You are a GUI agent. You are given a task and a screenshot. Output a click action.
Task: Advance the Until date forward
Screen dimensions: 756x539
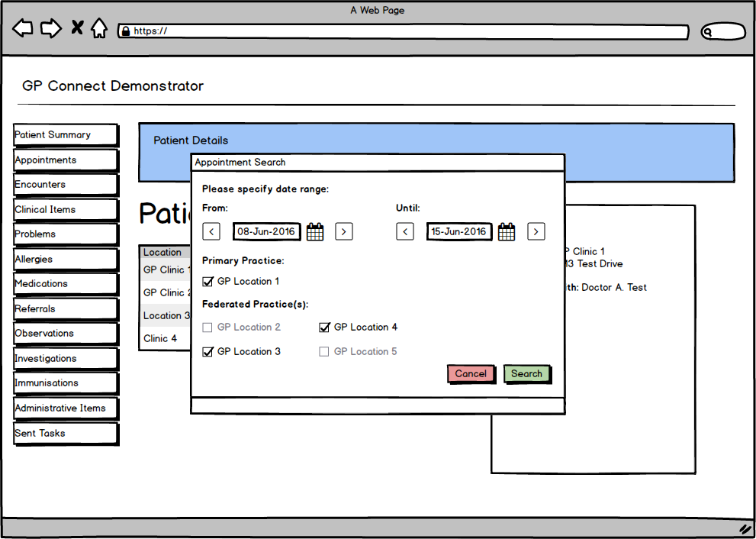[536, 231]
